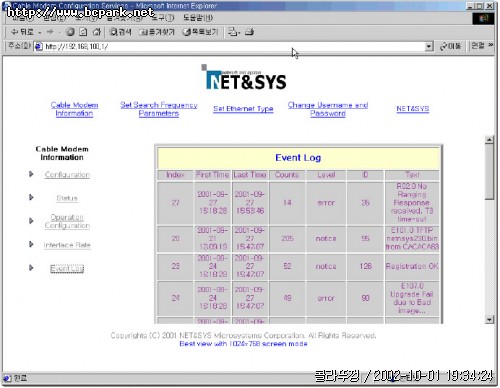Open the Tools menu in menu bar
Image resolution: width=500 pixels, height=388 pixels.
(x=162, y=17)
